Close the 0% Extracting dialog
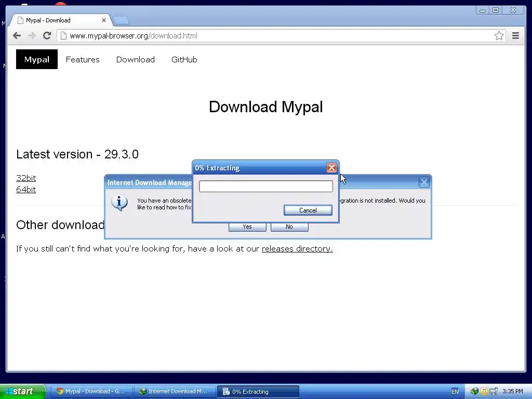The width and height of the screenshot is (532, 399). coord(331,168)
